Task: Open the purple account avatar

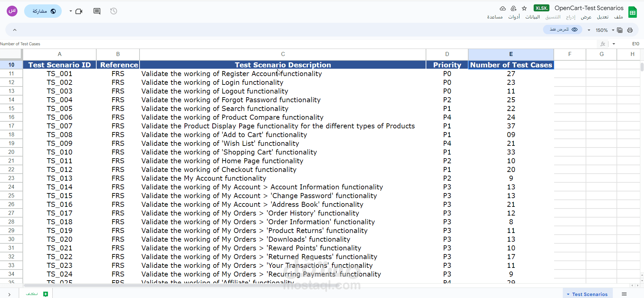Action: coord(12,11)
